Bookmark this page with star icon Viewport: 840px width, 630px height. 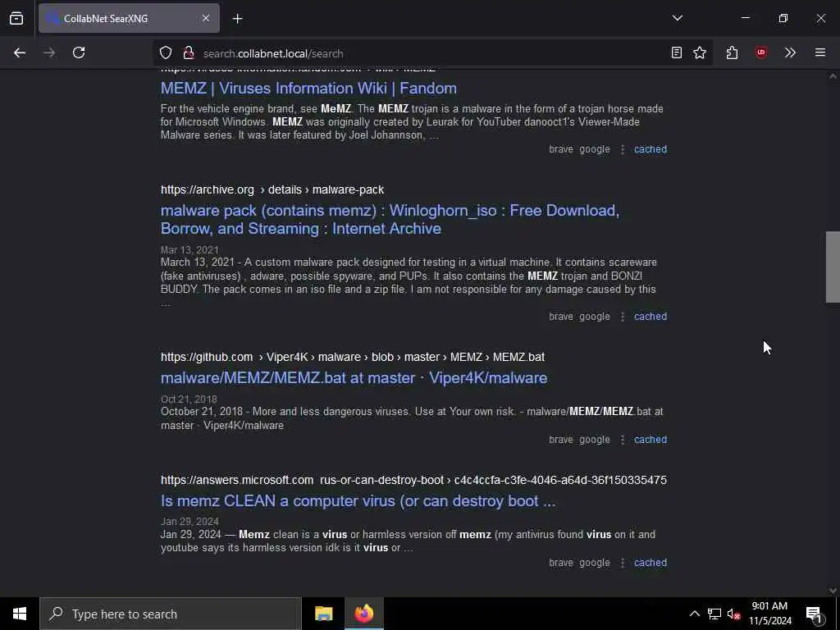(x=700, y=52)
